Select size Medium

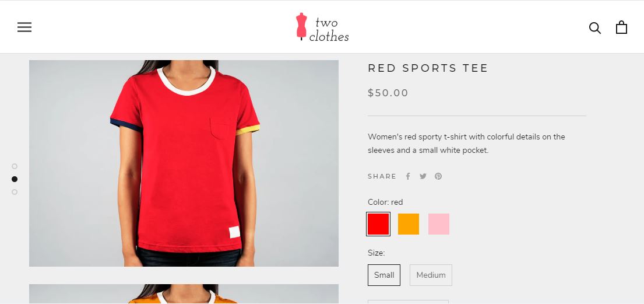point(431,275)
